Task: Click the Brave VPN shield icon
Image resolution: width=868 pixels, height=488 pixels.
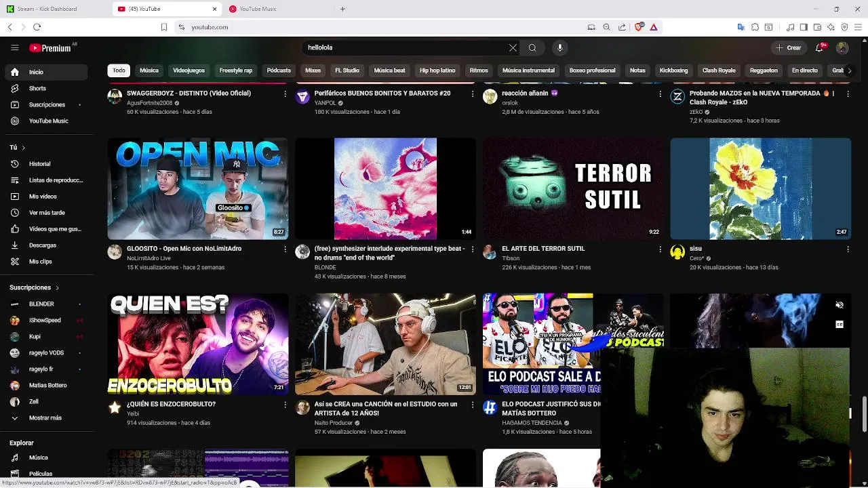Action: click(x=844, y=27)
